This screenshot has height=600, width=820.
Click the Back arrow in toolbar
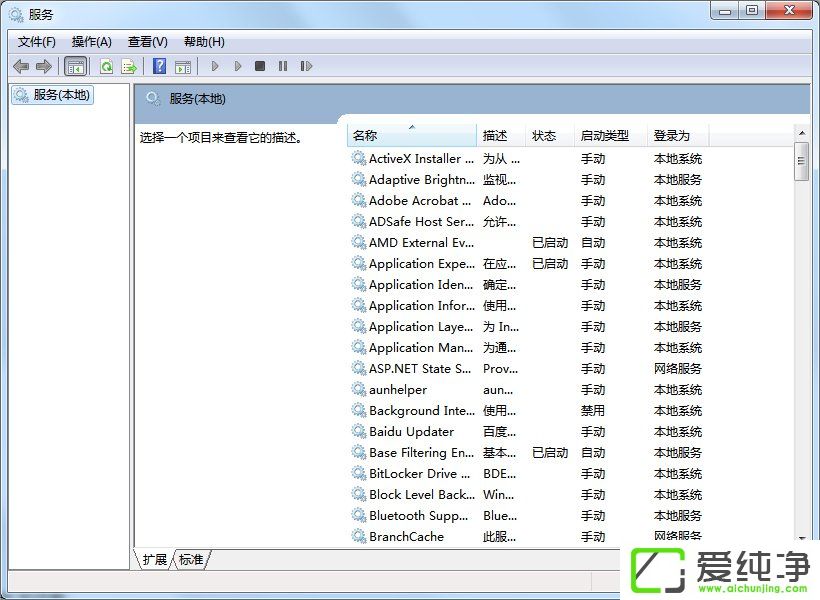(x=21, y=66)
